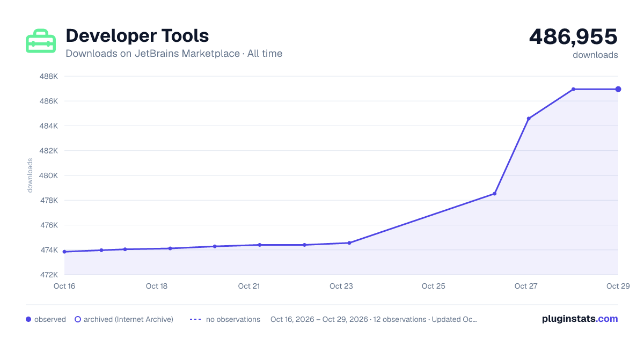Select the first data point at Oct 16

point(64,252)
